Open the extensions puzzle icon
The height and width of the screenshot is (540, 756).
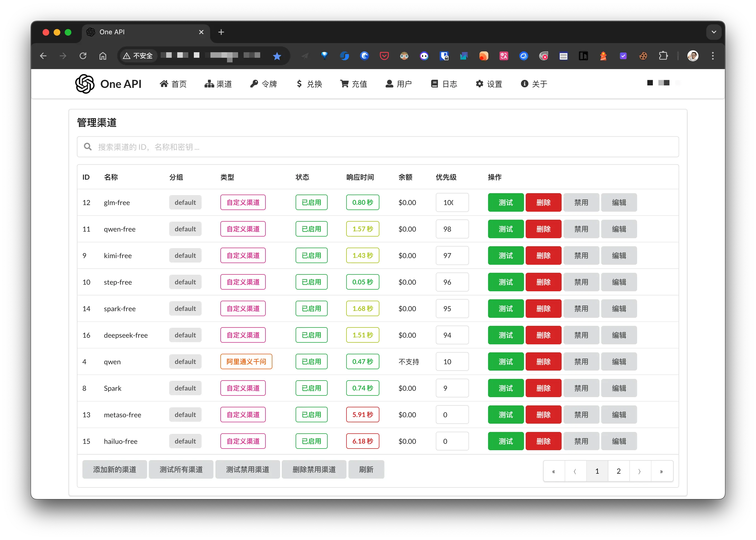tap(663, 56)
